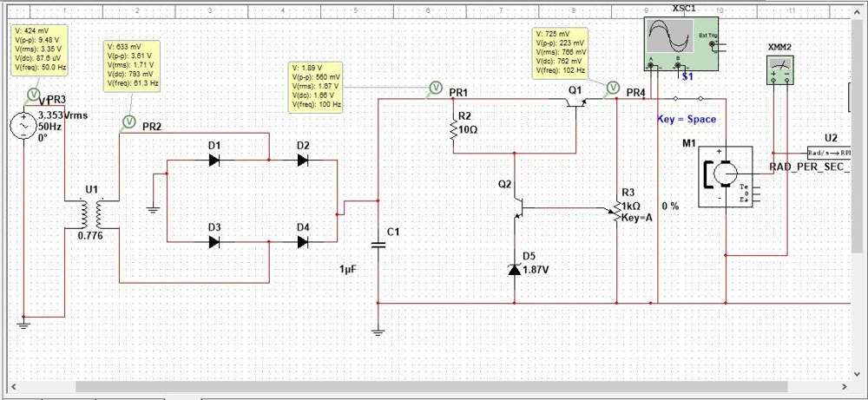Click voltage probe PR2 marker
The image size is (868, 400).
pos(128,121)
